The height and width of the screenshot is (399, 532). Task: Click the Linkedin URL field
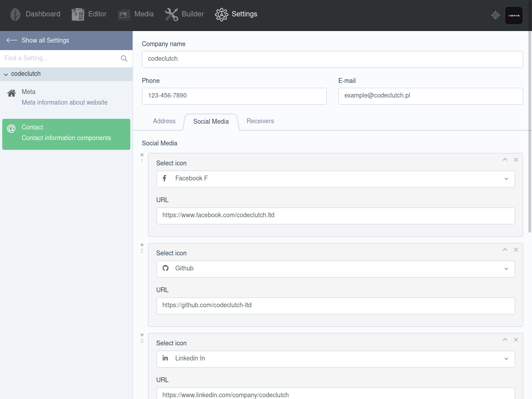pyautogui.click(x=336, y=394)
